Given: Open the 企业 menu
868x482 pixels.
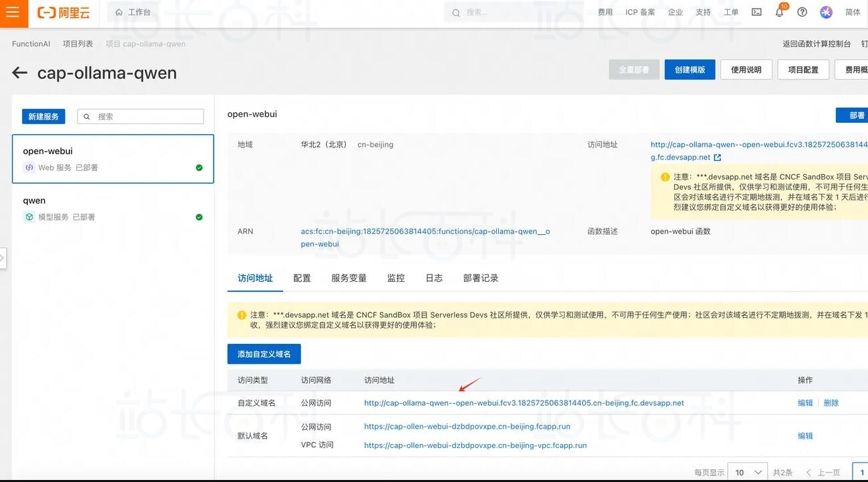Looking at the screenshot, I should [675, 13].
